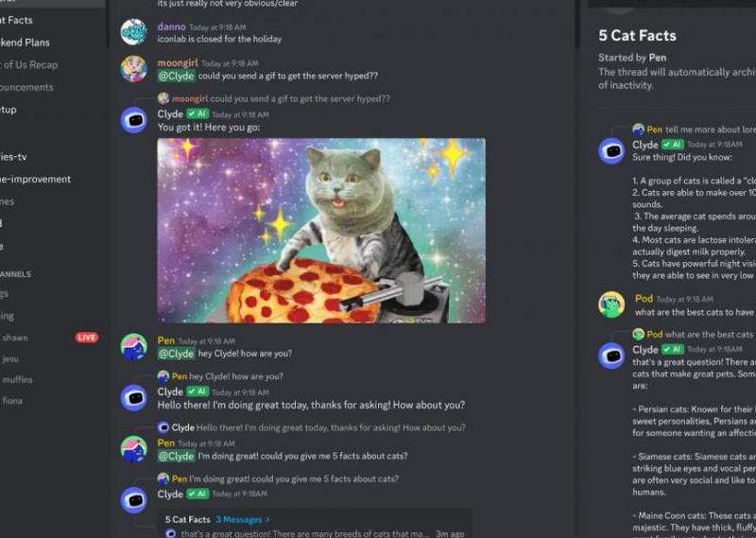
Task: Select the Weekend Plans channel
Action: (x=25, y=43)
